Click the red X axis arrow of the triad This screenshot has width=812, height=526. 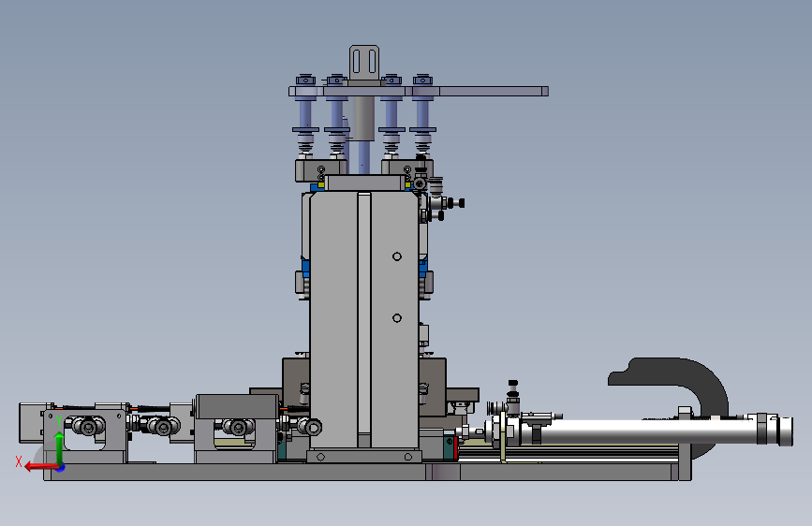[41, 467]
